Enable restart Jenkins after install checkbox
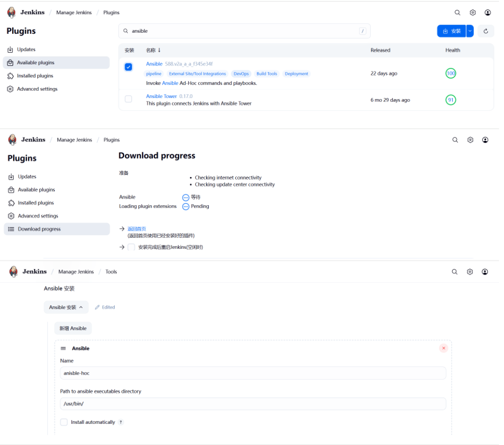 click(x=131, y=247)
